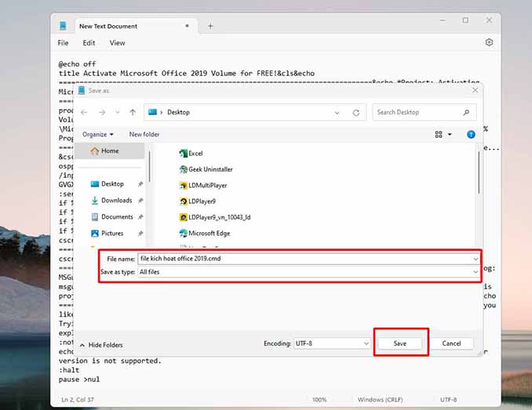This screenshot has width=532, height=410.
Task: Click UTF-8 in Notepad status bar
Action: 448,400
